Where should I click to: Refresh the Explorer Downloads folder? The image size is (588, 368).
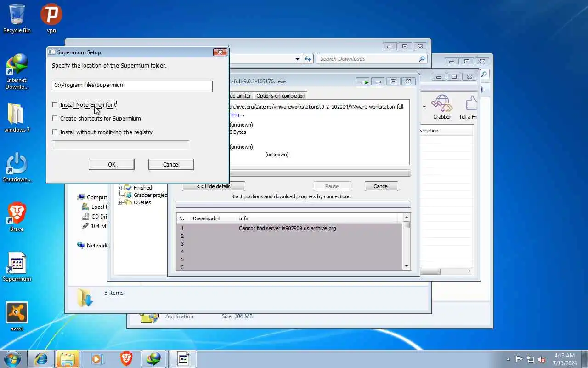[x=308, y=59]
